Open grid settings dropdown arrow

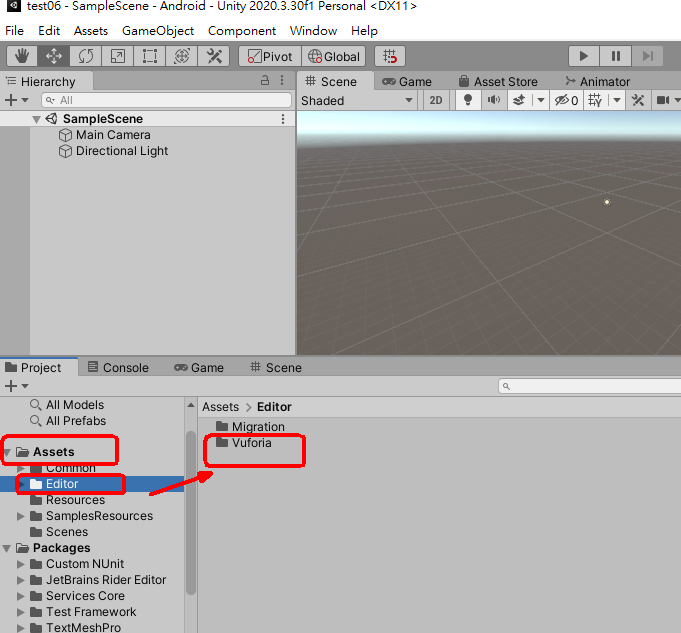coord(617,101)
